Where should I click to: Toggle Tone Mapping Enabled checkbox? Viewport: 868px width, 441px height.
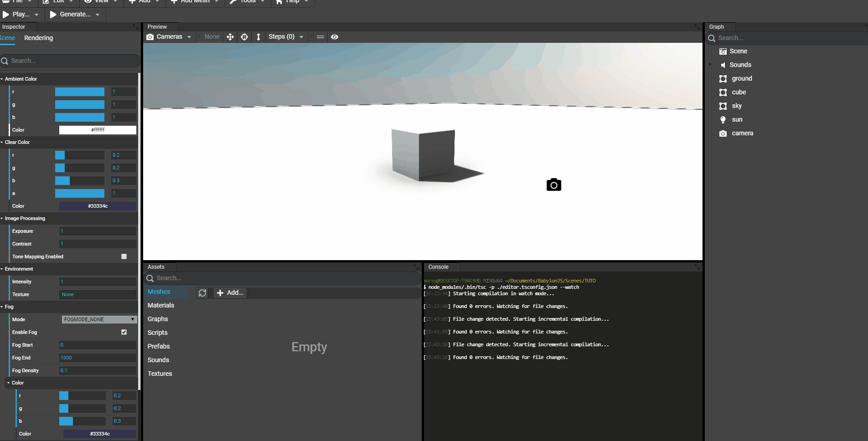point(124,256)
